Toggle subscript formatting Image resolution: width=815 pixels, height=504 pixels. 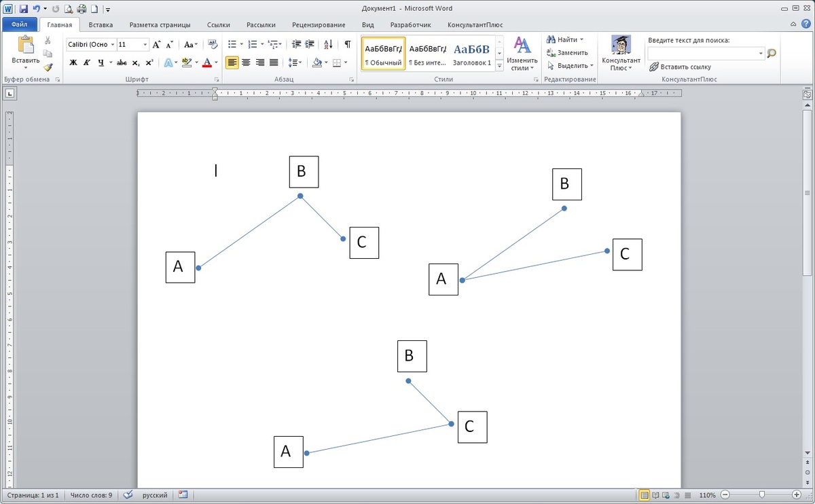tap(136, 62)
